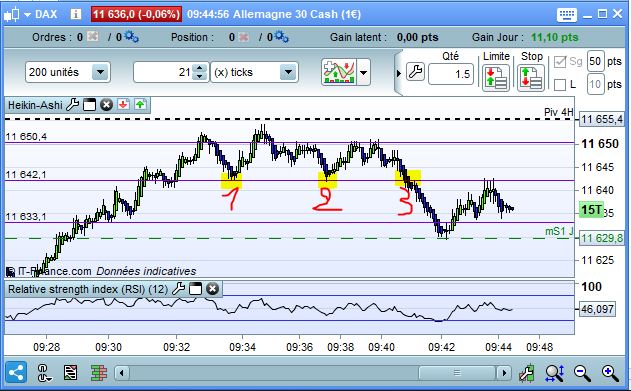This screenshot has width=631, height=391.
Task: Expand the '200 unités' dropdown
Action: pyautogui.click(x=100, y=72)
